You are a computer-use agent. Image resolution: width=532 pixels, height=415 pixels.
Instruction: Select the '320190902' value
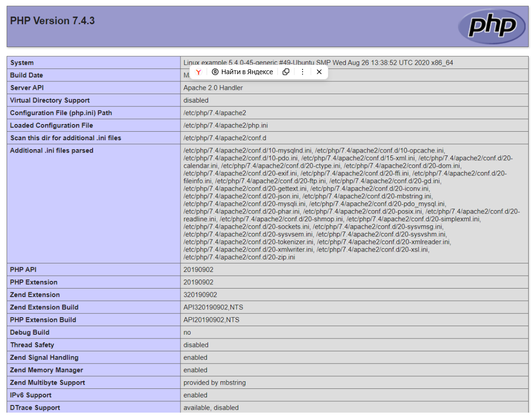tap(200, 295)
